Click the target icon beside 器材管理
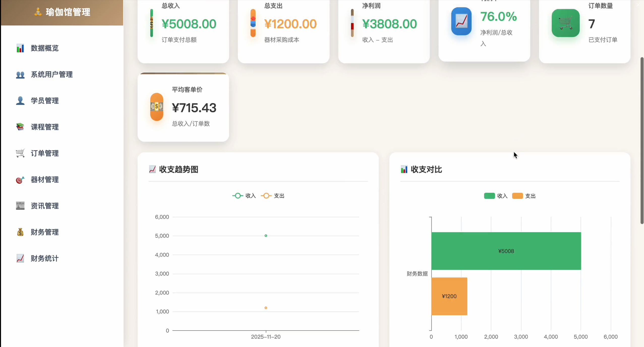This screenshot has width=644, height=347. pos(20,180)
